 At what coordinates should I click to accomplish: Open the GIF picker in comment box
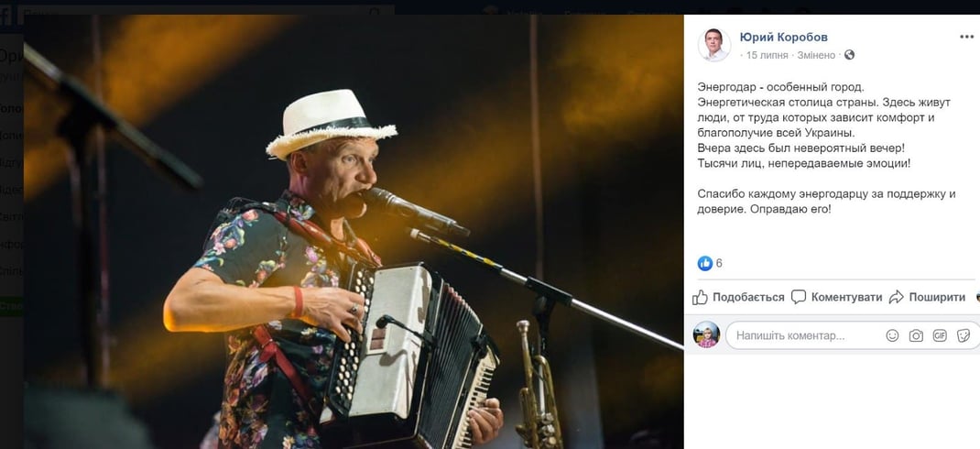[x=940, y=336]
